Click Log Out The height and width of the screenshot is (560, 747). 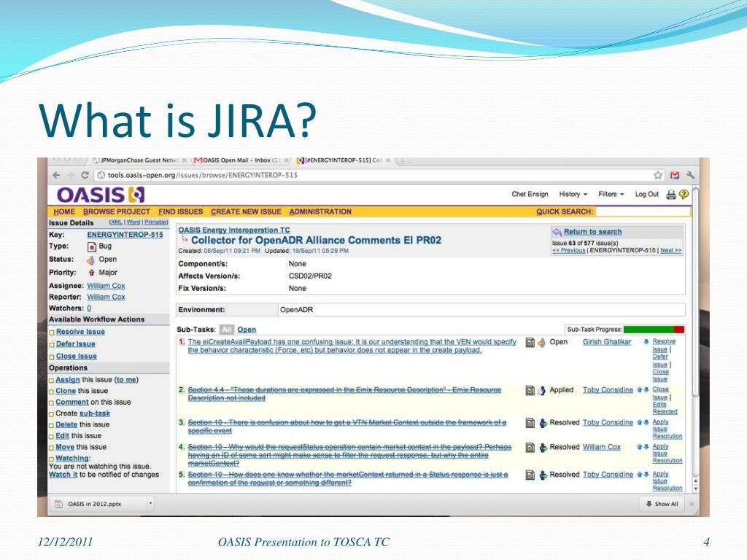tap(646, 194)
